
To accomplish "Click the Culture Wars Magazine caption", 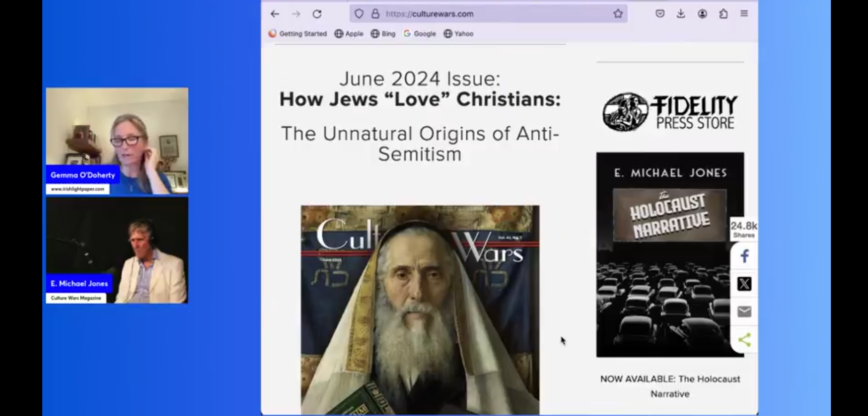I will [76, 298].
